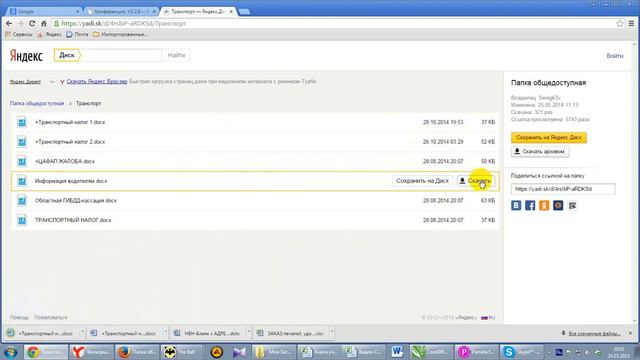Click the address bar URL field
Viewport: 640px width, 360px height.
point(335,24)
